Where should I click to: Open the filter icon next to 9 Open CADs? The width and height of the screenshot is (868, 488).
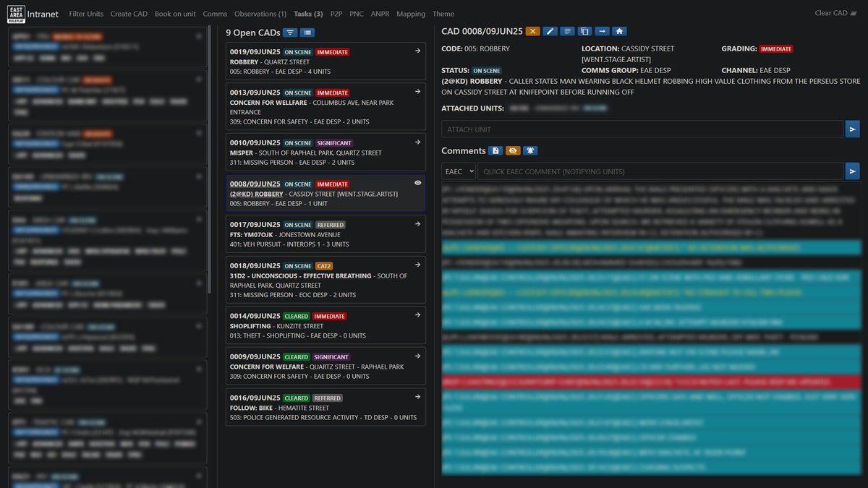click(x=289, y=33)
